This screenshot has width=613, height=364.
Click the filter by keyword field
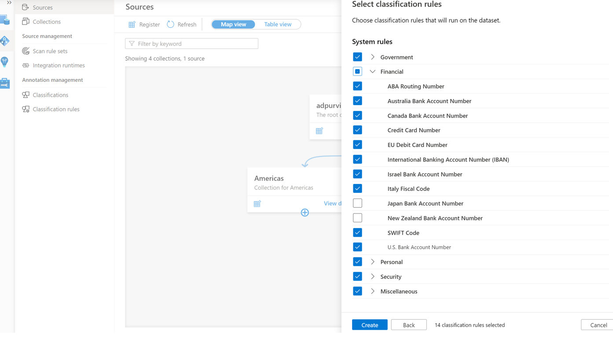click(191, 43)
